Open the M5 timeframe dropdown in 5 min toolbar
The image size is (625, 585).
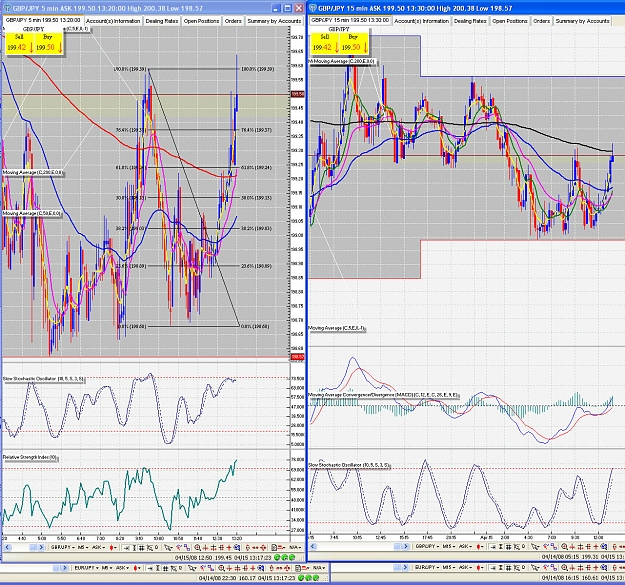click(83, 548)
